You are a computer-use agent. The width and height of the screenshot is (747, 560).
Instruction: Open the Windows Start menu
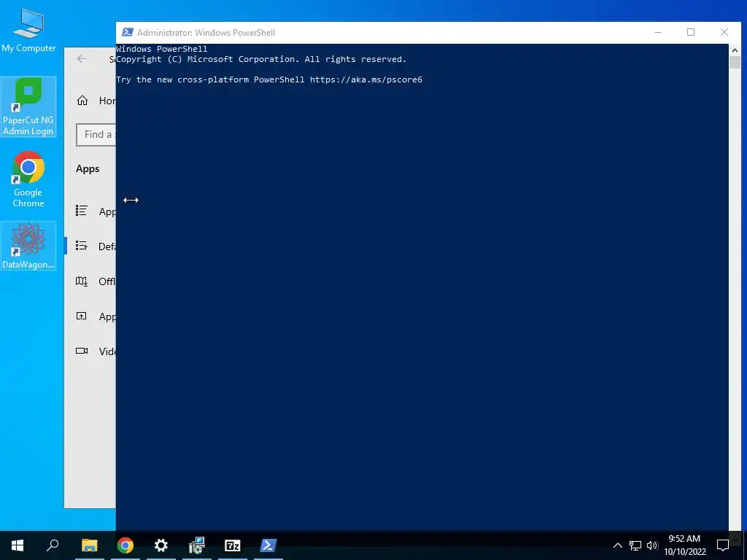tap(18, 545)
